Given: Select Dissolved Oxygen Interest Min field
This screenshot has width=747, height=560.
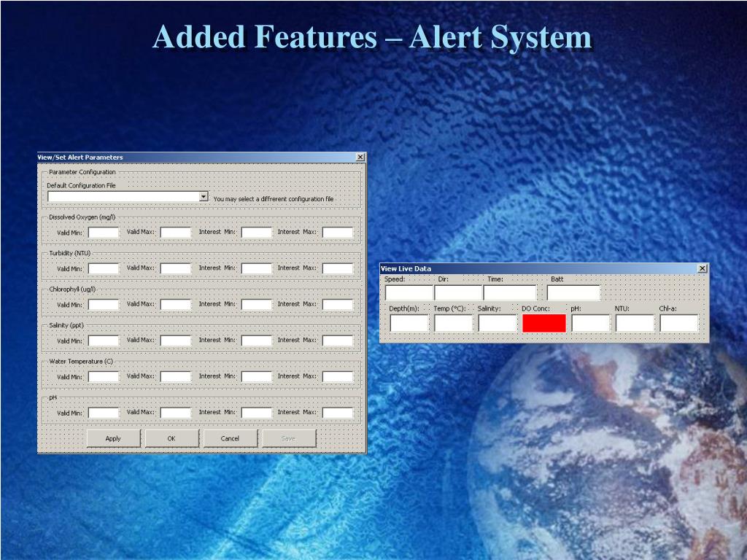Looking at the screenshot, I should coord(256,233).
